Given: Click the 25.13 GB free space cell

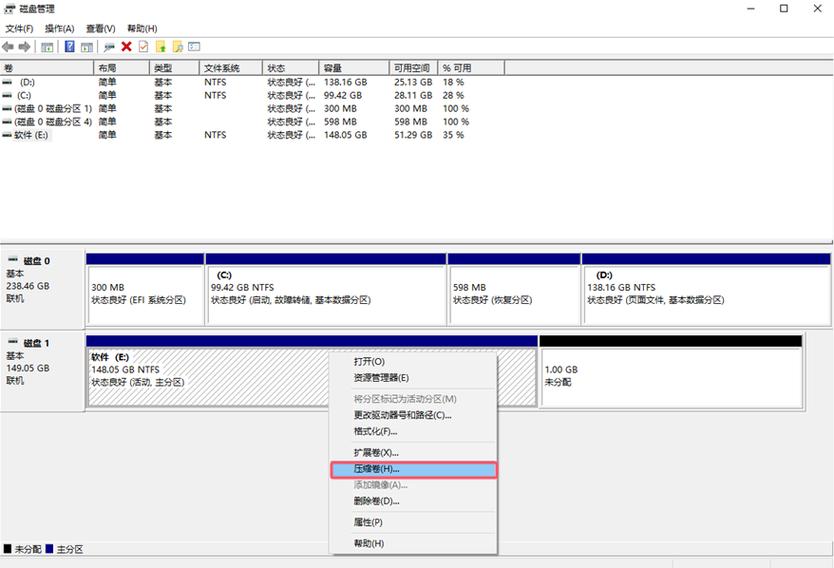Looking at the screenshot, I should click(x=413, y=82).
